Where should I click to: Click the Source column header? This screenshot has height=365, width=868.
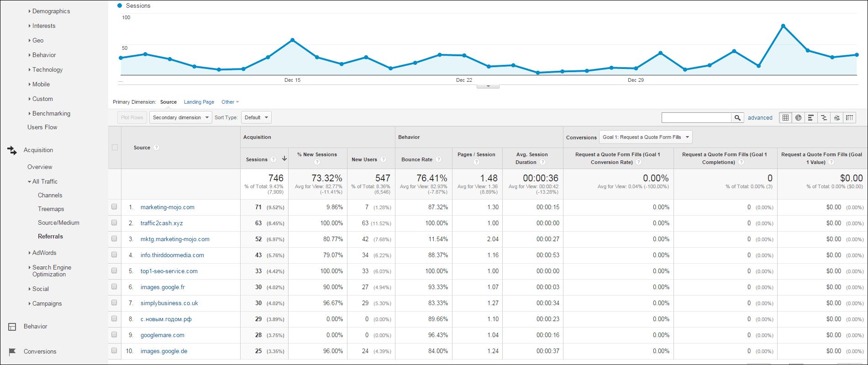pos(142,148)
